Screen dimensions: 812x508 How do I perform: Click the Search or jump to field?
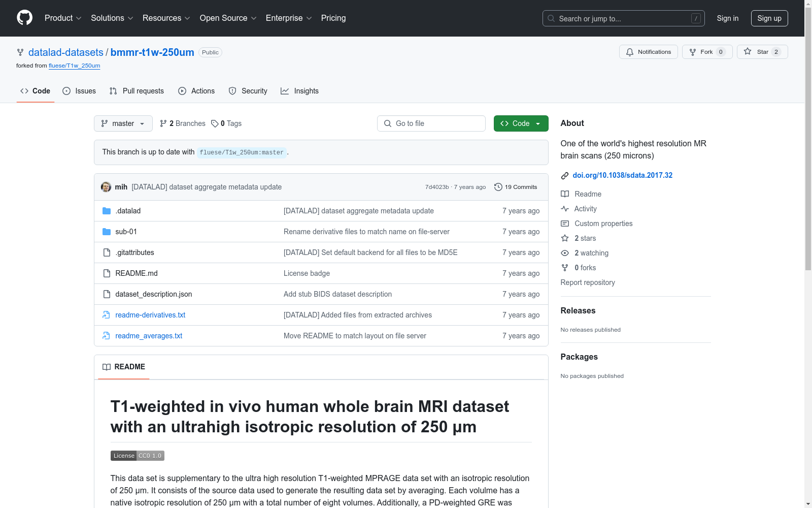click(624, 18)
